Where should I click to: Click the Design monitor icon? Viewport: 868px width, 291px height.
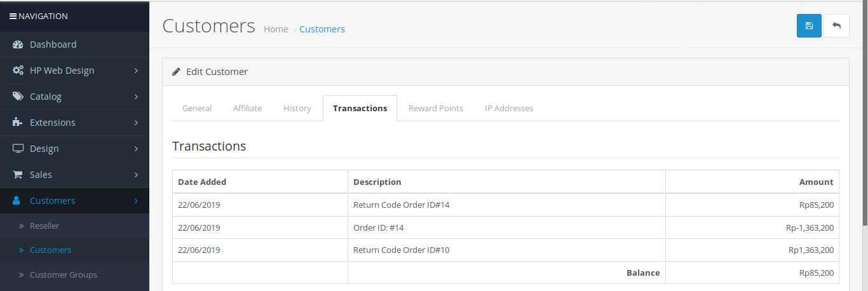pos(18,149)
